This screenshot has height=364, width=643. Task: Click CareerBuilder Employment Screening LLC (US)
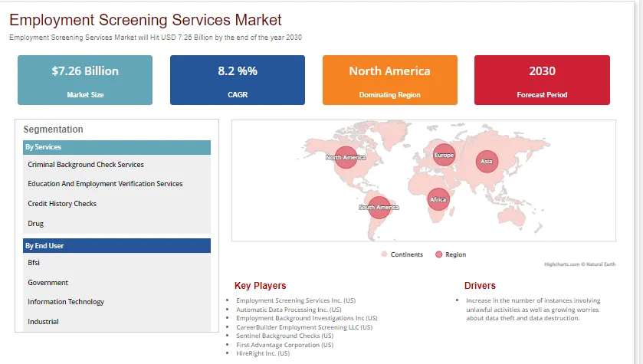click(304, 327)
